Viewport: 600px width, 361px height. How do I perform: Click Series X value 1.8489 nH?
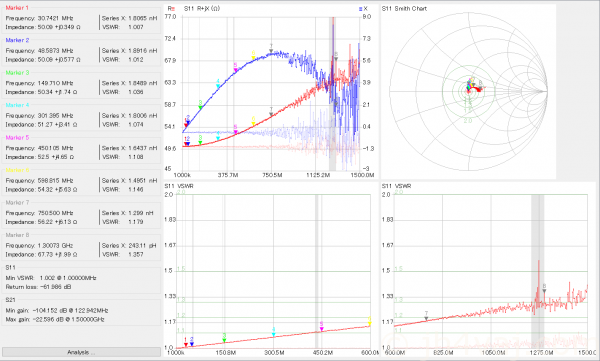click(143, 83)
